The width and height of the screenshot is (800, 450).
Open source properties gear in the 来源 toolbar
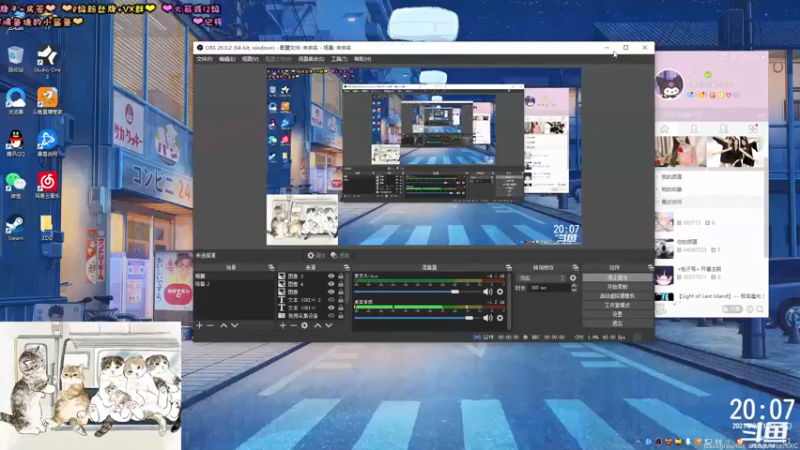(x=305, y=326)
